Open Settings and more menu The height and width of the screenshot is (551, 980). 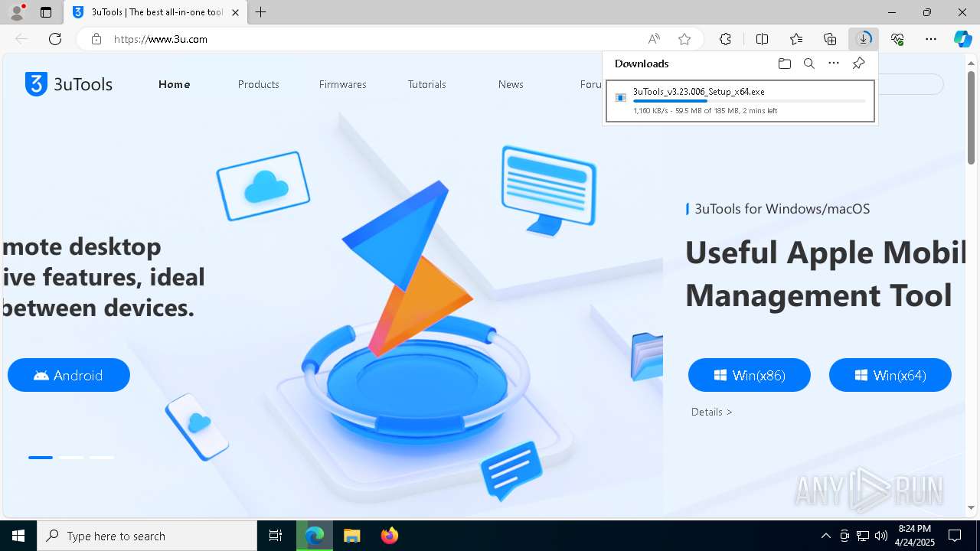click(x=931, y=39)
